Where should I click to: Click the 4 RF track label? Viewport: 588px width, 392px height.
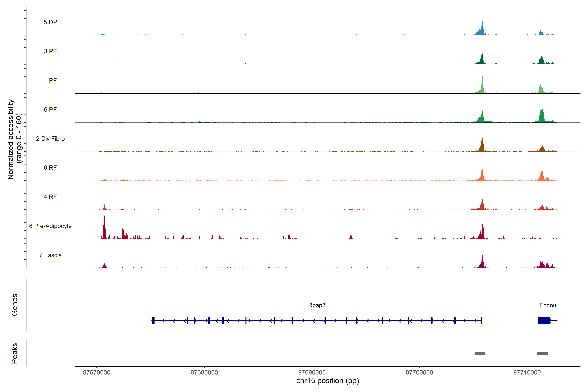(50, 197)
